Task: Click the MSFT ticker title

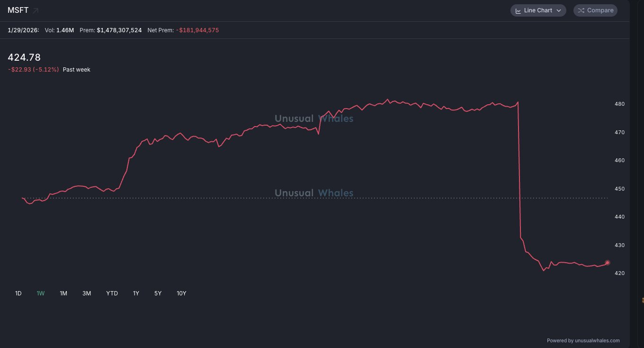Action: 18,10
